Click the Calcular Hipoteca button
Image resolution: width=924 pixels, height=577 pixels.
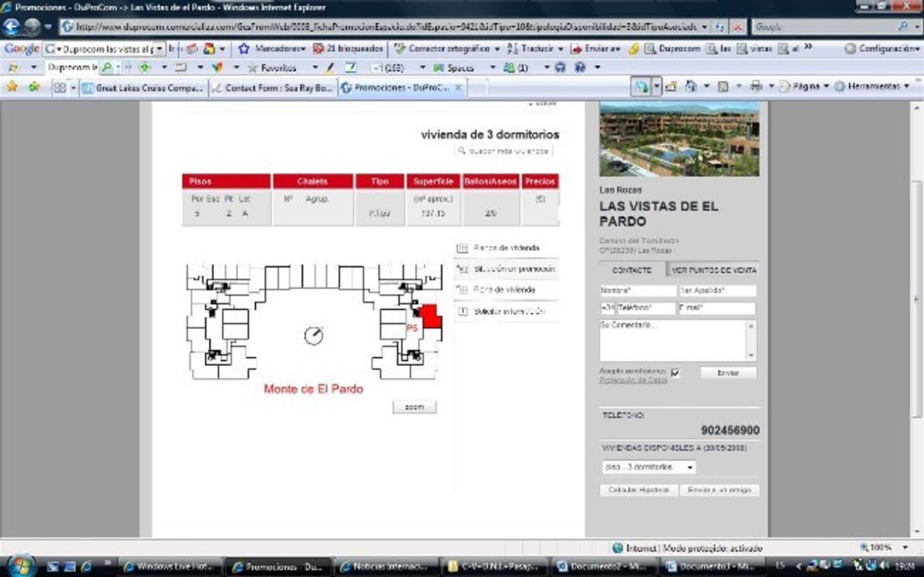click(638, 490)
